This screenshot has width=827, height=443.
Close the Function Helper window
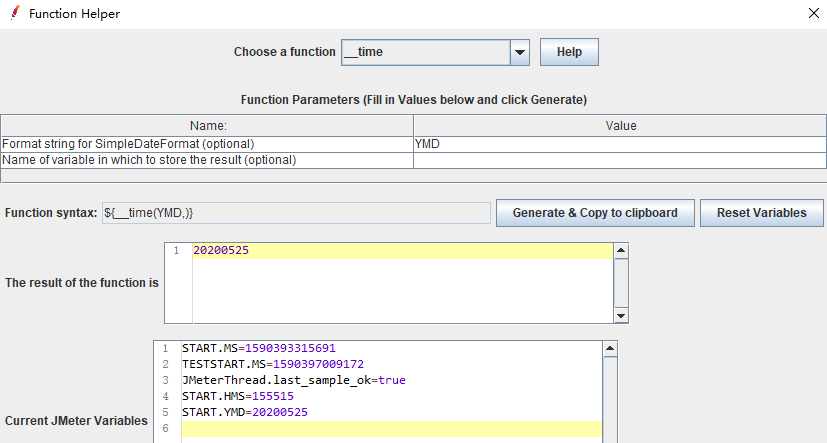tap(812, 14)
